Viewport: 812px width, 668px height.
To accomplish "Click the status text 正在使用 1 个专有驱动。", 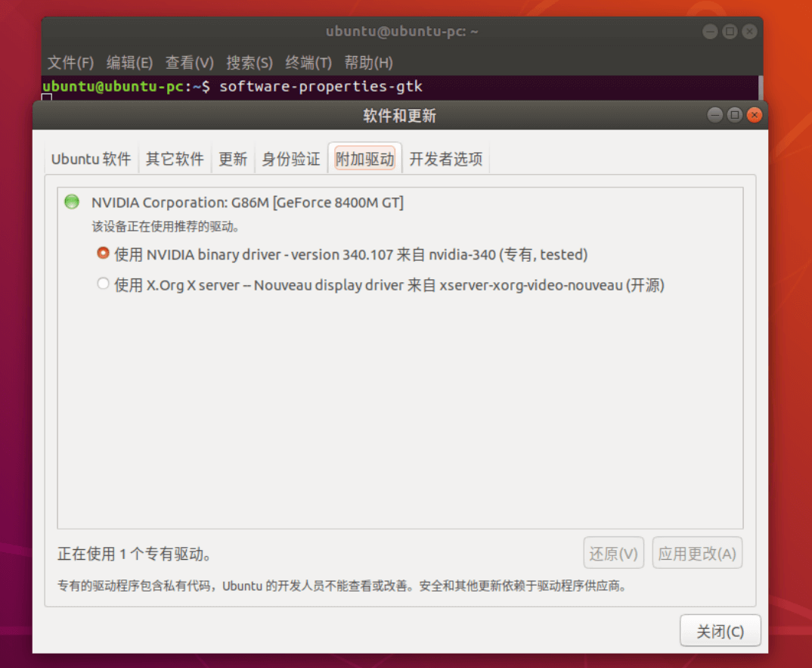I will tap(135, 554).
